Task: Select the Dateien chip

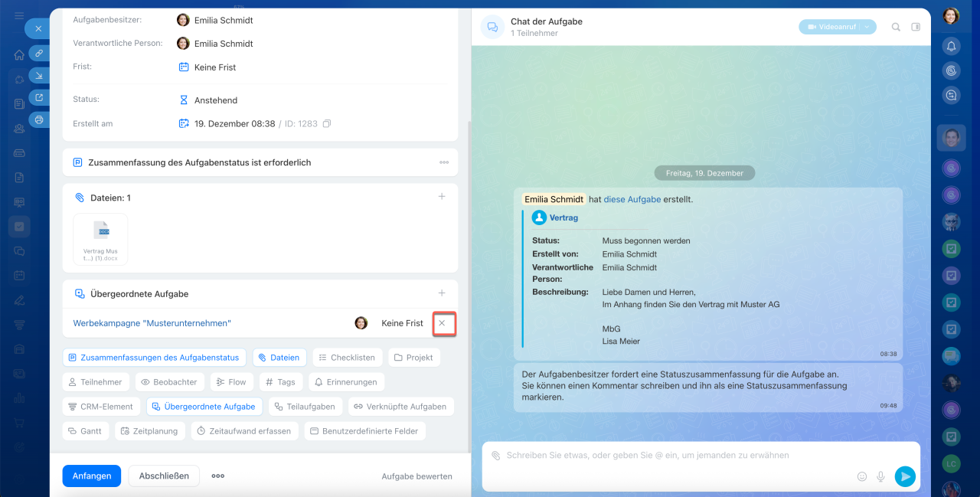Action: click(279, 358)
